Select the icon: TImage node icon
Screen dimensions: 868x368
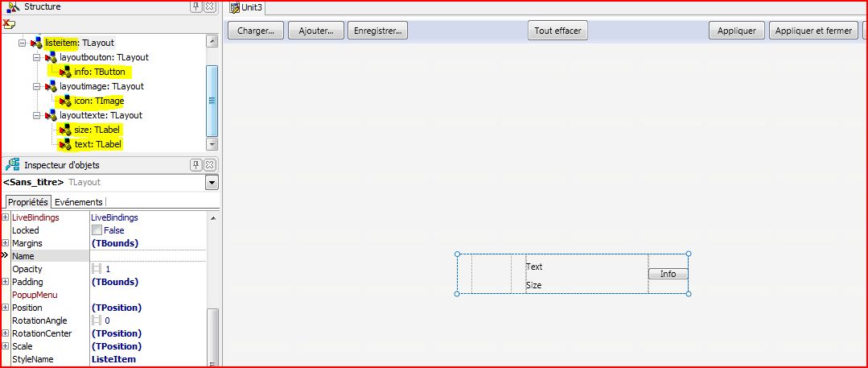(x=65, y=101)
